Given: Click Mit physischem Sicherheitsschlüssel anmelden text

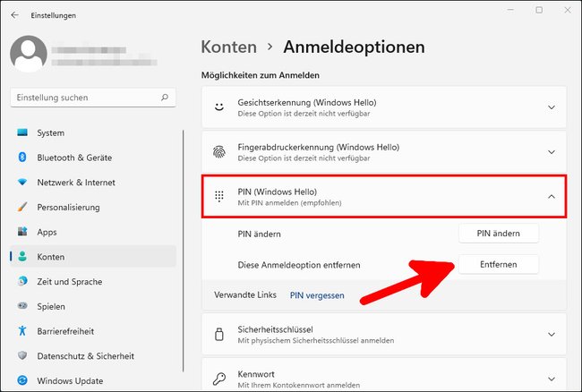Looking at the screenshot, I should [x=316, y=340].
